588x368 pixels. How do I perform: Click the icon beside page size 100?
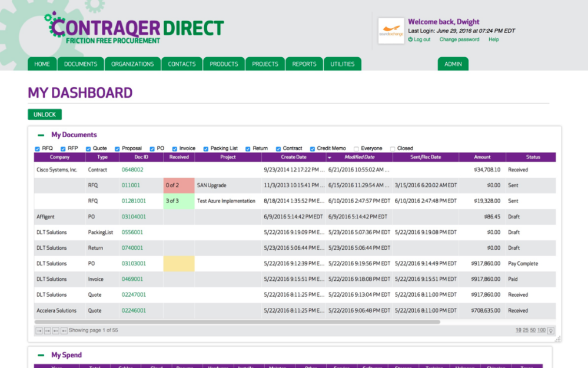pos(551,331)
